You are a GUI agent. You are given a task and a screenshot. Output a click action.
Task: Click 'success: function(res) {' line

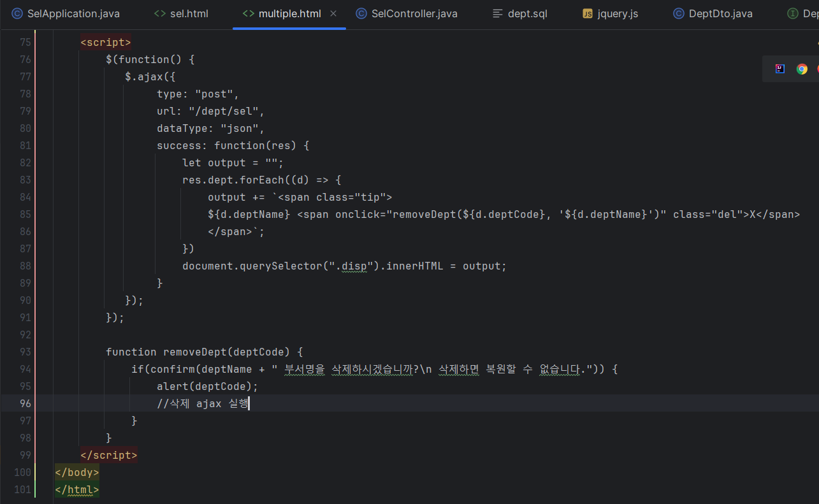(x=233, y=145)
